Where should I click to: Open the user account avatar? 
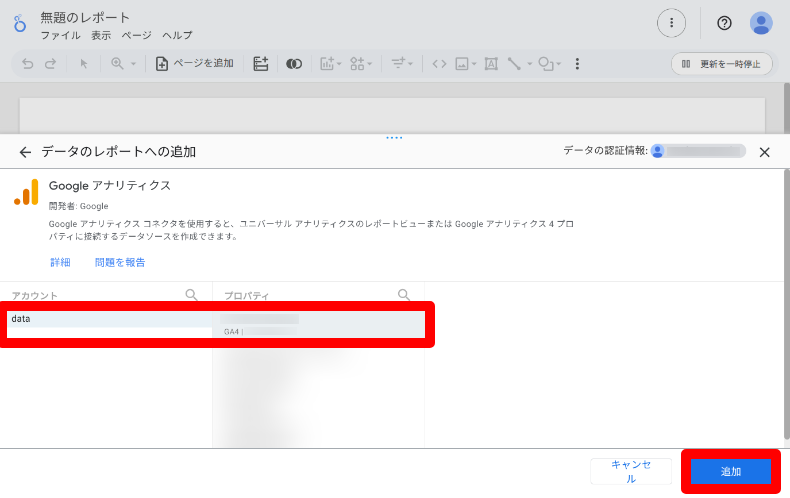(761, 23)
